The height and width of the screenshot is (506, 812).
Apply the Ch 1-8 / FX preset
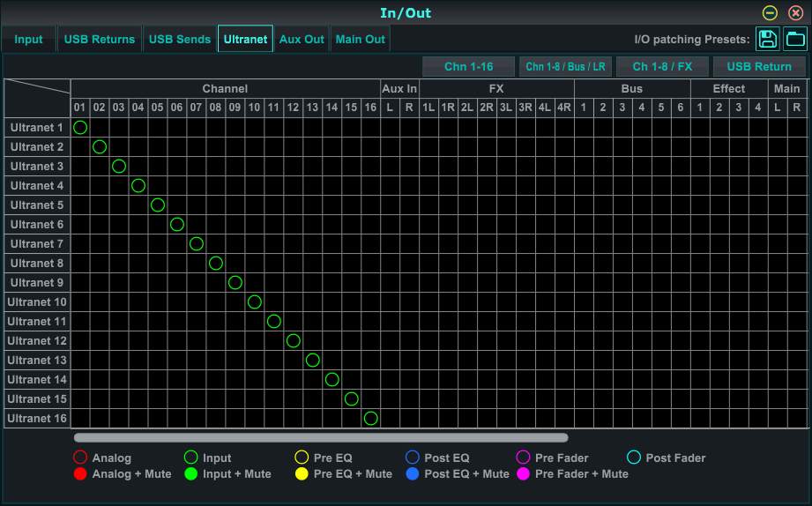[662, 66]
